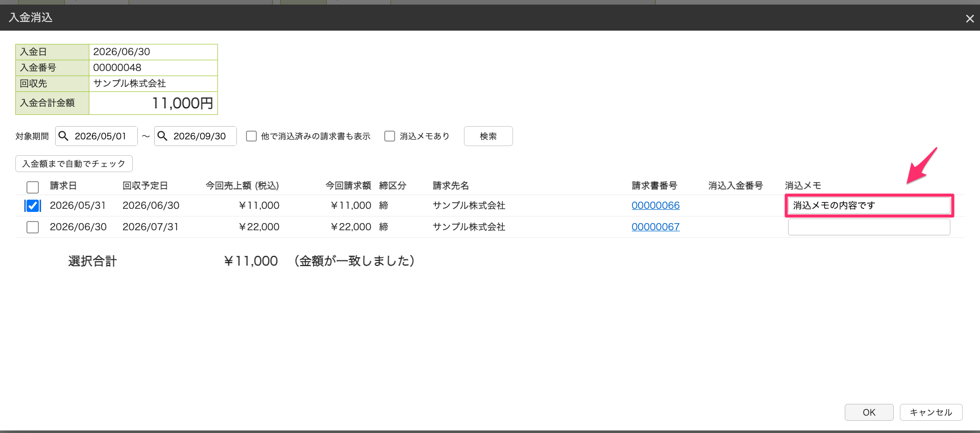This screenshot has width=980, height=433.
Task: Click the 今回請求額 column header
Action: (348, 185)
